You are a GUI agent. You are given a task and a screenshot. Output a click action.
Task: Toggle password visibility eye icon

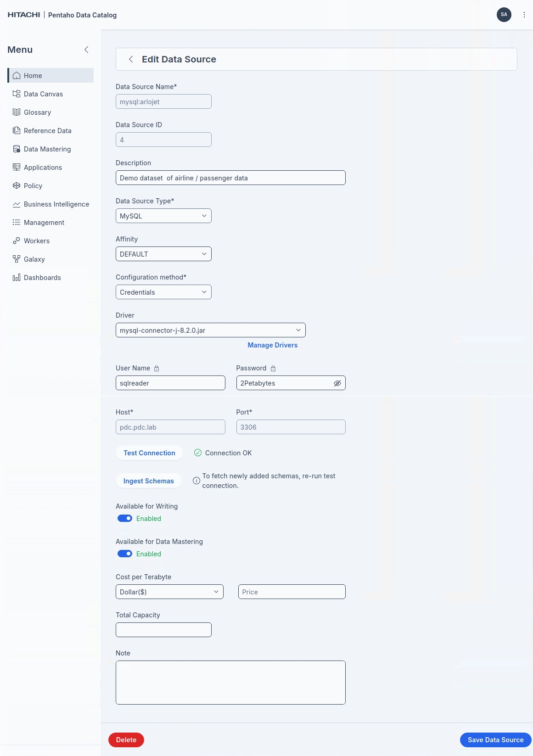[x=337, y=383]
